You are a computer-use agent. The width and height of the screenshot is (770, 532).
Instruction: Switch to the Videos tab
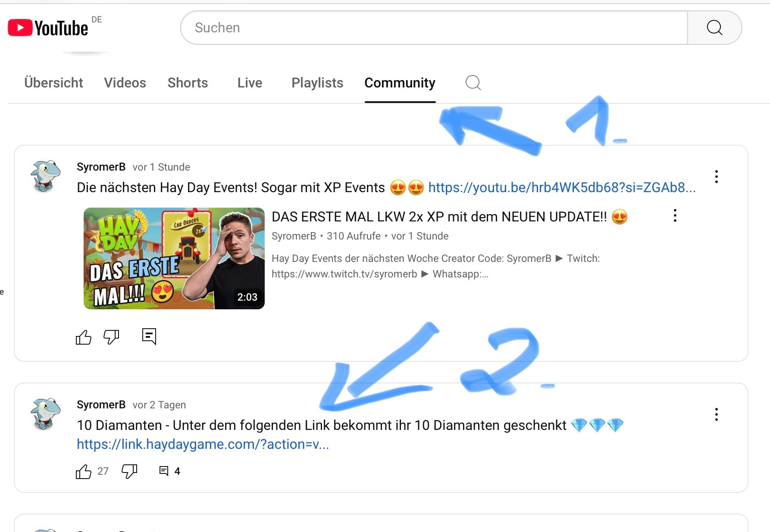click(x=125, y=83)
